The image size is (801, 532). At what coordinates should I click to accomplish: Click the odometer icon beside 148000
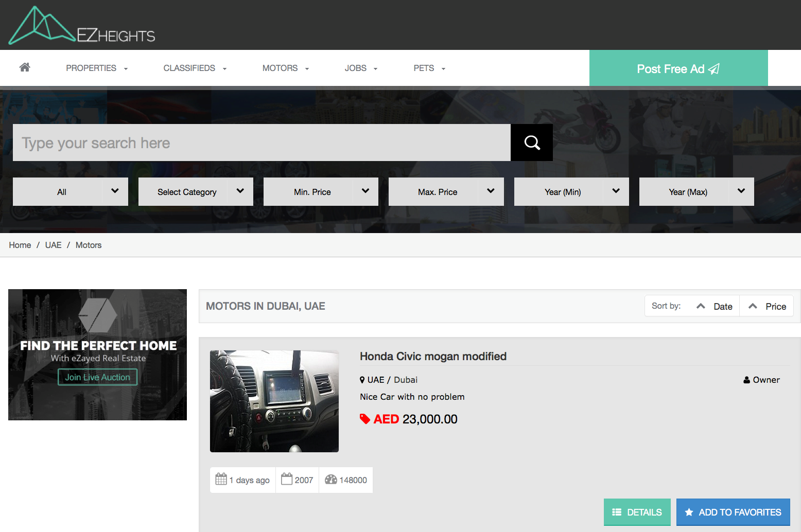coord(331,480)
